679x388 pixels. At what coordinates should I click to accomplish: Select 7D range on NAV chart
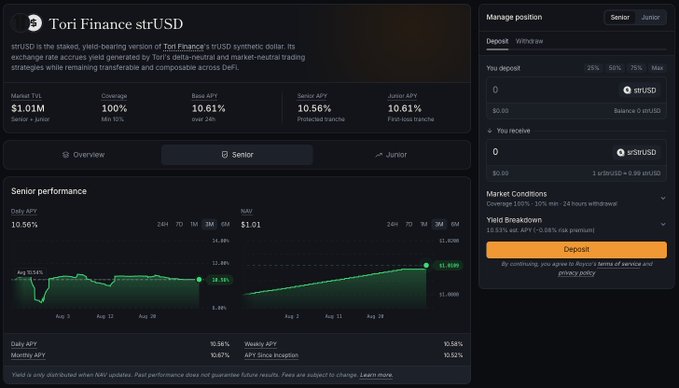409,224
